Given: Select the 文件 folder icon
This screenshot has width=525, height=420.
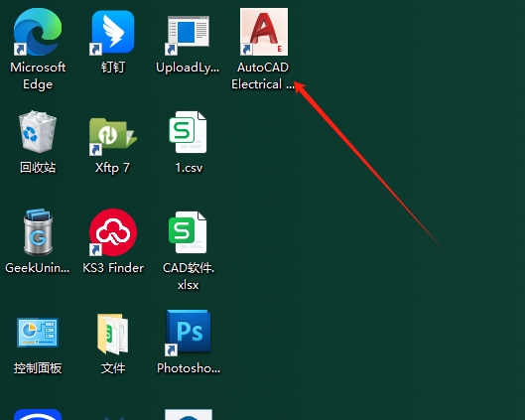Looking at the screenshot, I should coord(113,334).
